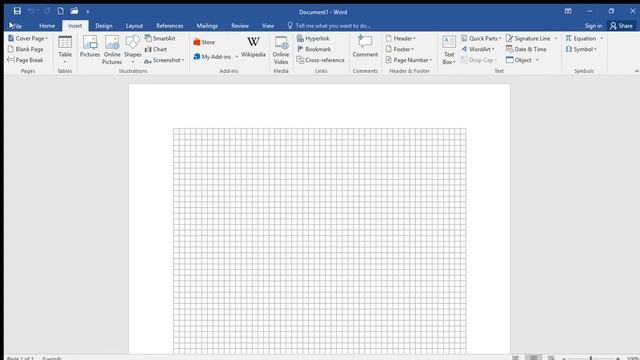
Task: Add a new Comment
Action: [x=365, y=46]
